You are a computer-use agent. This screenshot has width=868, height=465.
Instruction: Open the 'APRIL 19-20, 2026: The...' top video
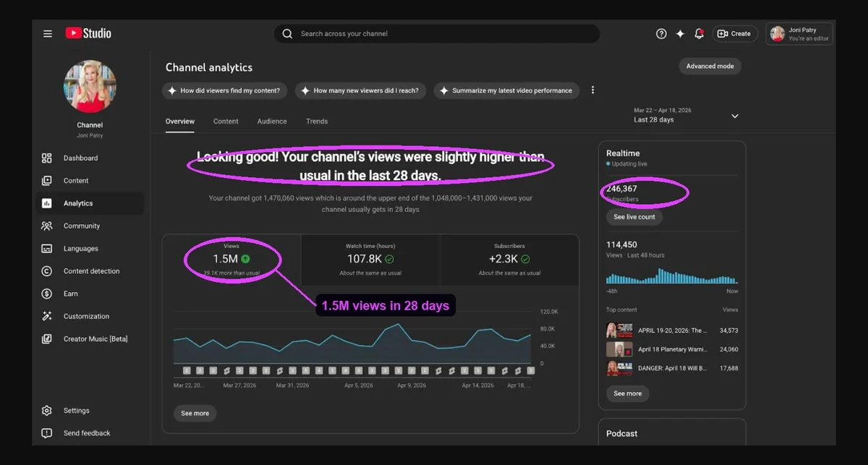672,330
